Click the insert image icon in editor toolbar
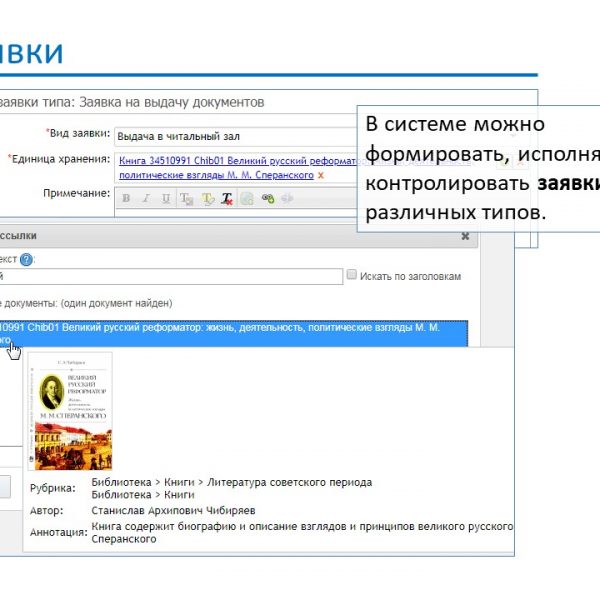This screenshot has height=600, width=600. tap(247, 198)
